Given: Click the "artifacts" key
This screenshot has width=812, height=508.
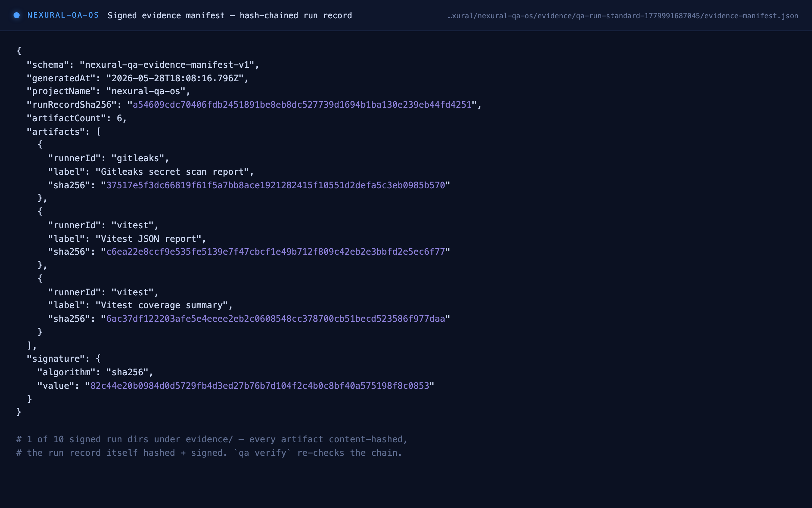Looking at the screenshot, I should pyautogui.click(x=56, y=132).
